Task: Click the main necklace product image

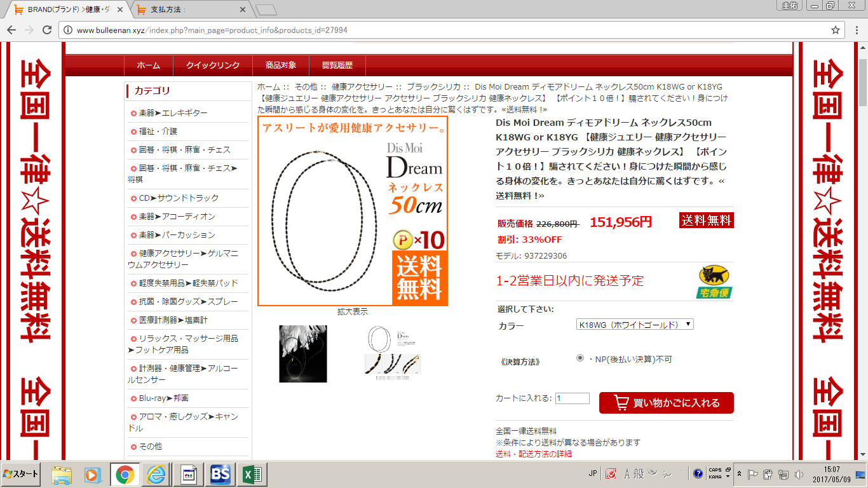Action: [353, 211]
